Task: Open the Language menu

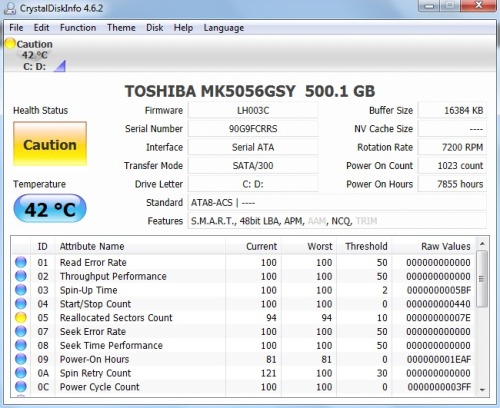Action: pos(224,28)
